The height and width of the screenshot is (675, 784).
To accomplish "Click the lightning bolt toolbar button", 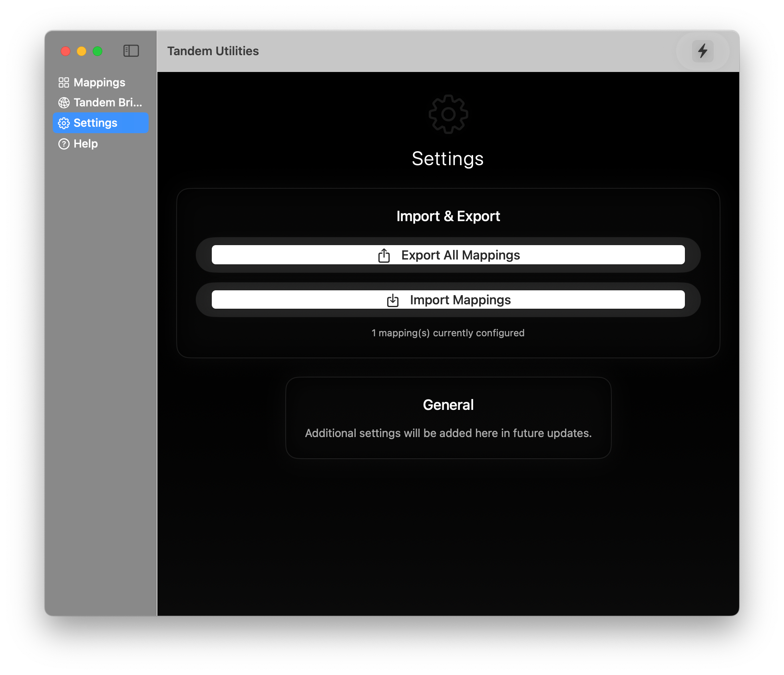I will click(x=702, y=51).
